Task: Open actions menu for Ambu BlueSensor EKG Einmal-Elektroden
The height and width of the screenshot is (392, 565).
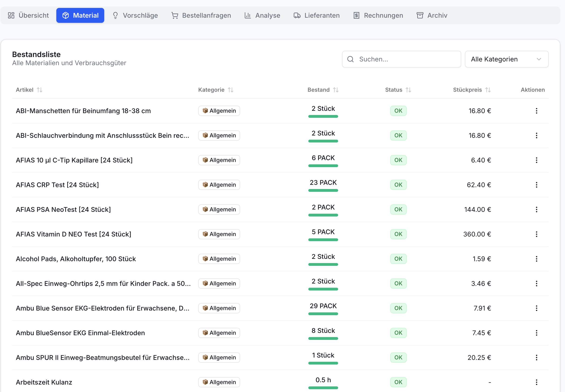Action: tap(536, 333)
